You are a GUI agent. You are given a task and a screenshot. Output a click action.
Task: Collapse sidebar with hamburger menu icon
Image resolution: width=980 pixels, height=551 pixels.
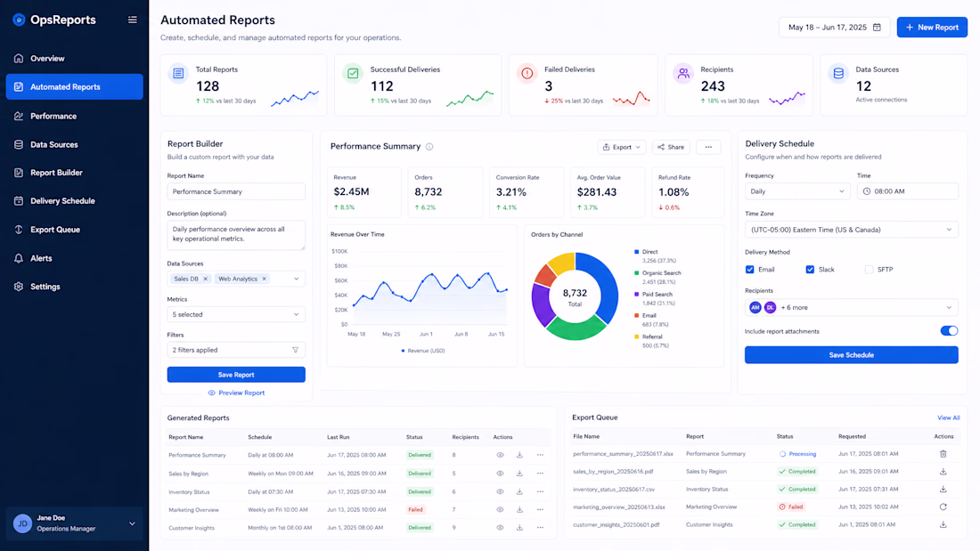[133, 20]
